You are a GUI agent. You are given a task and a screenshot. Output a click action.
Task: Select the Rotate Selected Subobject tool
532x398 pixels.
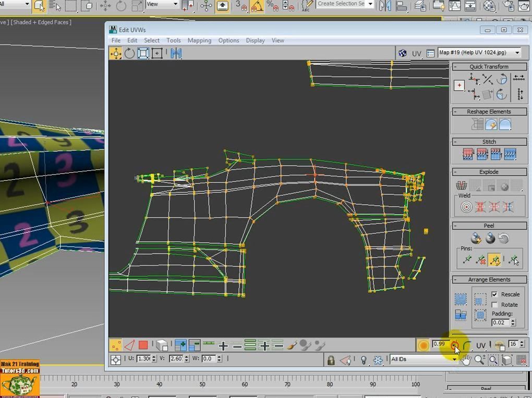pyautogui.click(x=129, y=53)
